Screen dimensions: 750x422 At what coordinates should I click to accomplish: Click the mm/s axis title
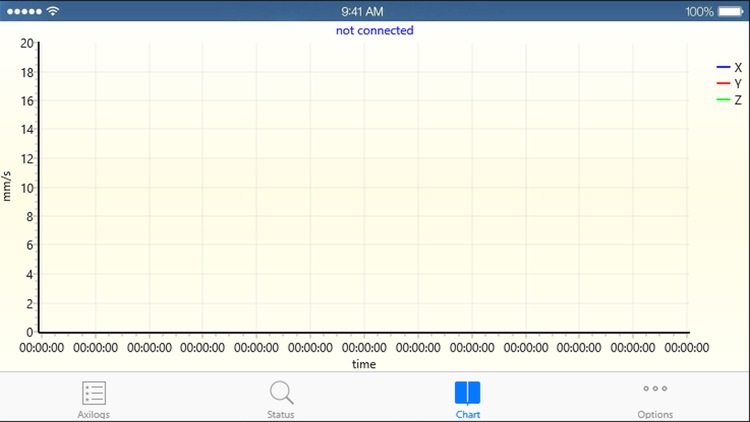click(7, 186)
